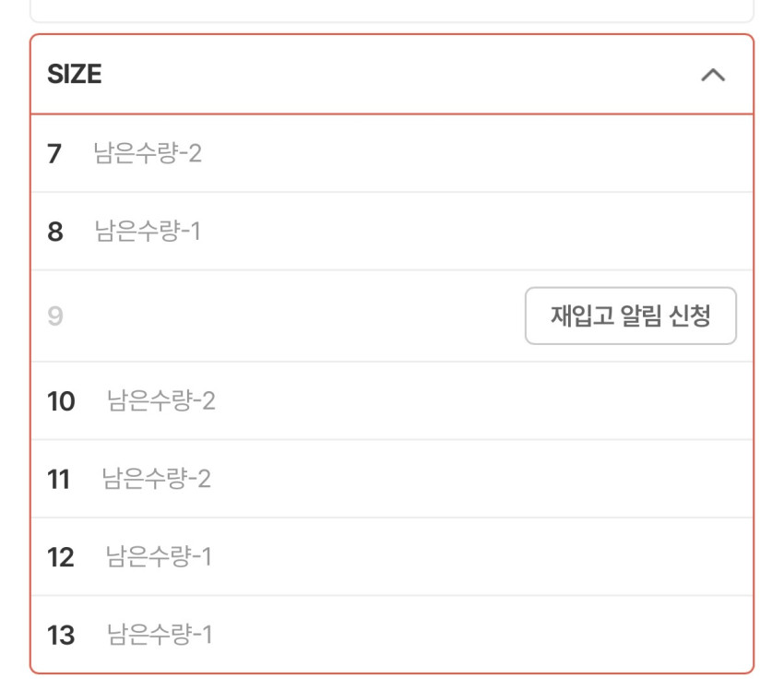Collapse the SIZE dropdown with the chevron
The width and height of the screenshot is (784, 679).
click(712, 76)
